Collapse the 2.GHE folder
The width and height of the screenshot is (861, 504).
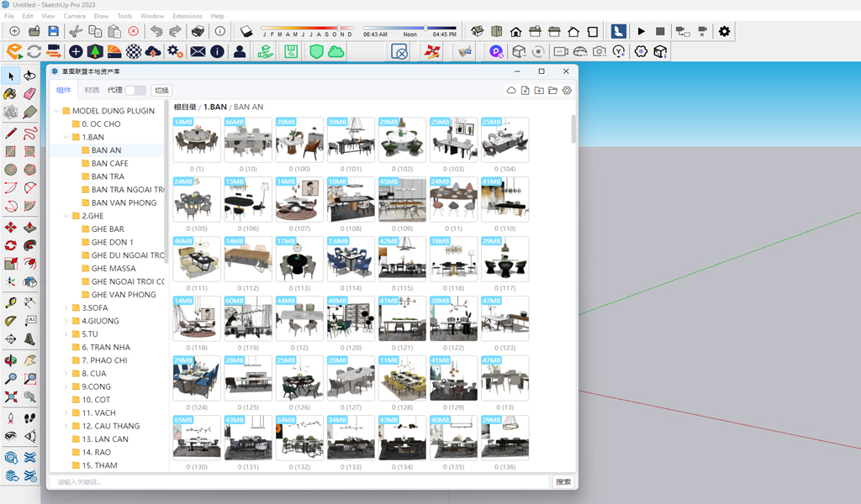(66, 216)
